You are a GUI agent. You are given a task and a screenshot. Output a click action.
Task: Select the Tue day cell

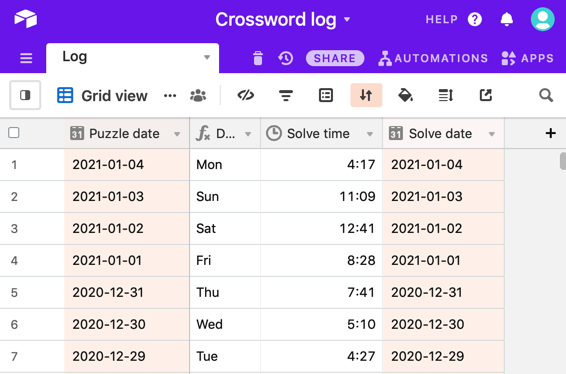pos(225,356)
